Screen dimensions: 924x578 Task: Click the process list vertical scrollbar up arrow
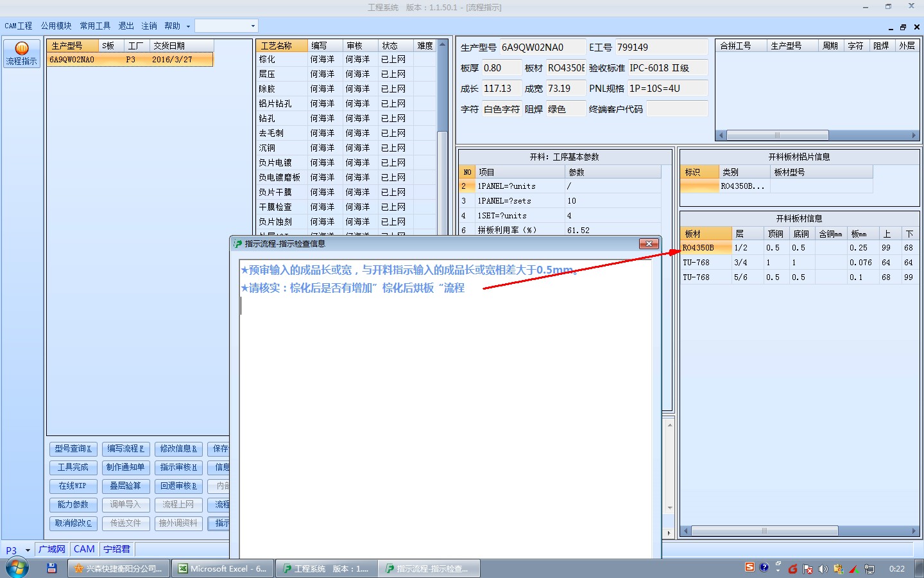[x=442, y=44]
